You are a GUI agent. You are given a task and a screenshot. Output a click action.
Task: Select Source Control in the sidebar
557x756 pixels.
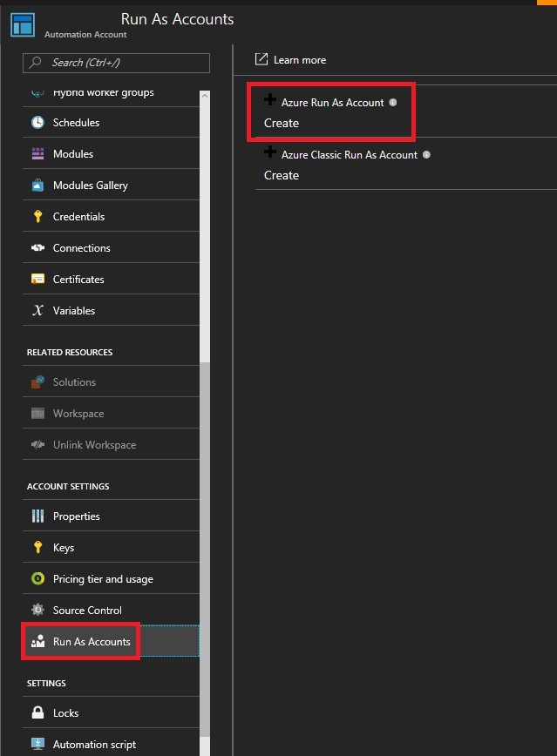pyautogui.click(x=111, y=610)
